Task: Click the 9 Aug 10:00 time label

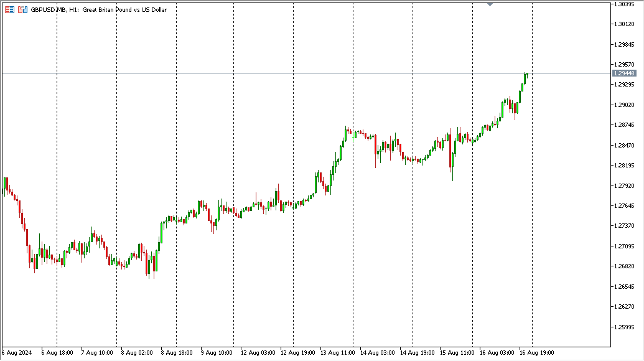Action: point(217,353)
